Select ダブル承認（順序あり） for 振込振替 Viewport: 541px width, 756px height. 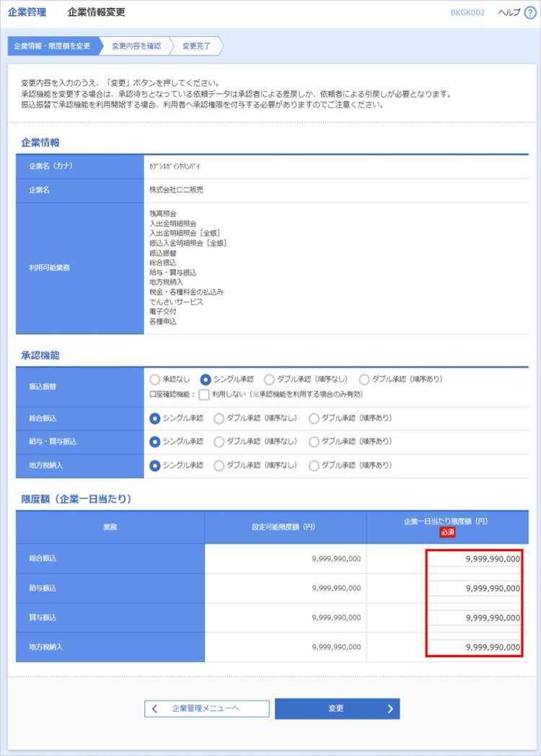point(364,379)
